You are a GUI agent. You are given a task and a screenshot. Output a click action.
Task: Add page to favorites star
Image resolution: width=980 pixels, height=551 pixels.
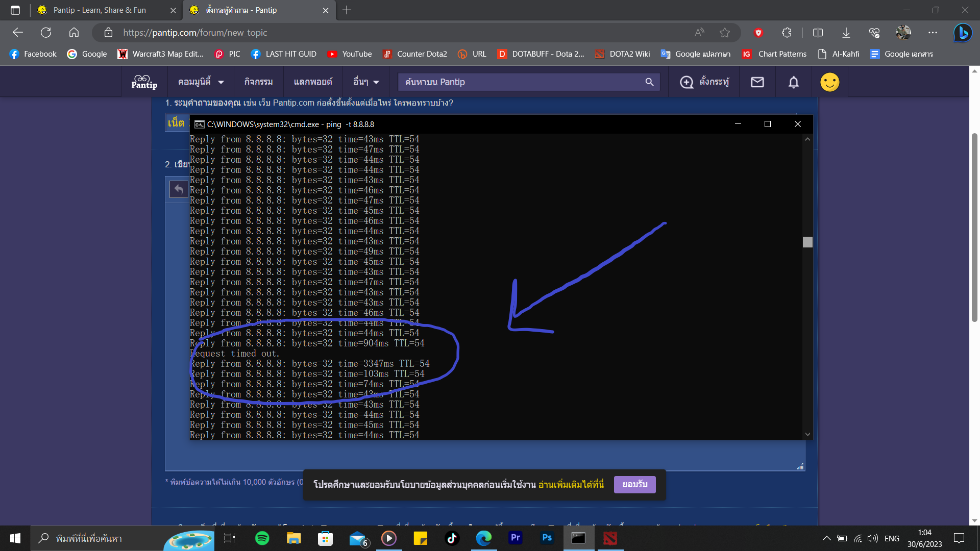coord(725,33)
